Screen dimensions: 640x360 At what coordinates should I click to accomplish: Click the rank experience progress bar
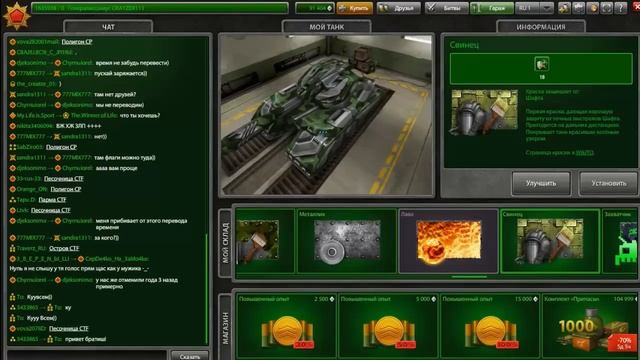pyautogui.click(x=160, y=8)
